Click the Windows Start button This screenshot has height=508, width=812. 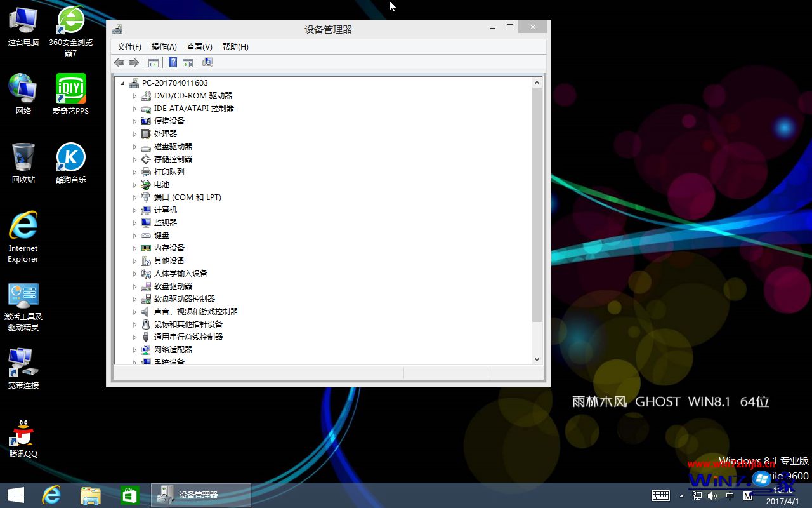(16, 495)
